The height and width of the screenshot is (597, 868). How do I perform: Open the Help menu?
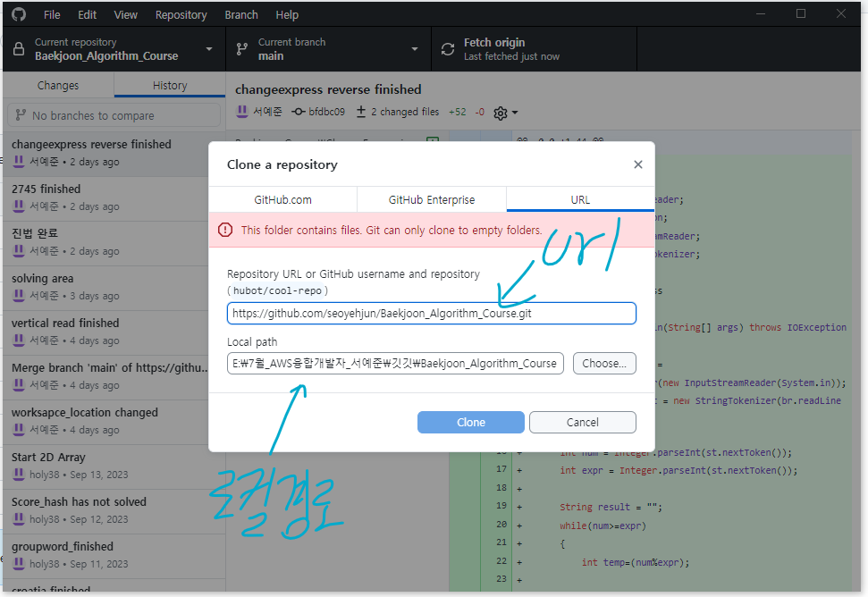(287, 15)
